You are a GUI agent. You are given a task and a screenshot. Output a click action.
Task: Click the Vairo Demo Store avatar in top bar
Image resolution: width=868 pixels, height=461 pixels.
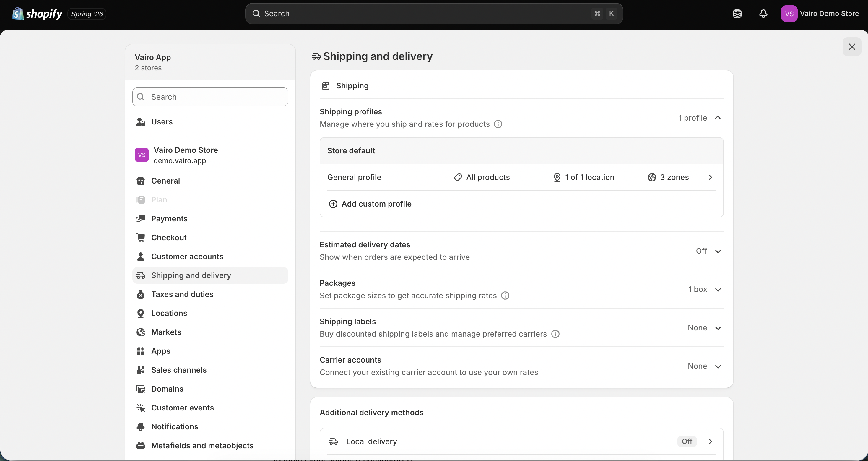point(789,14)
